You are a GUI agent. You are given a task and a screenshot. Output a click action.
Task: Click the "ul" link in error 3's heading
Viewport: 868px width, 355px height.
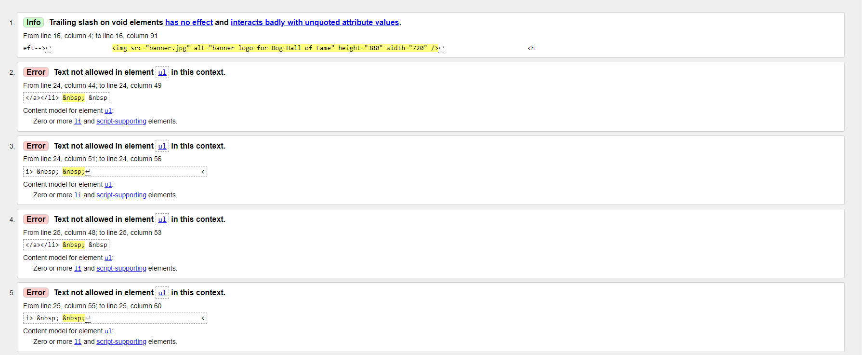coord(162,146)
